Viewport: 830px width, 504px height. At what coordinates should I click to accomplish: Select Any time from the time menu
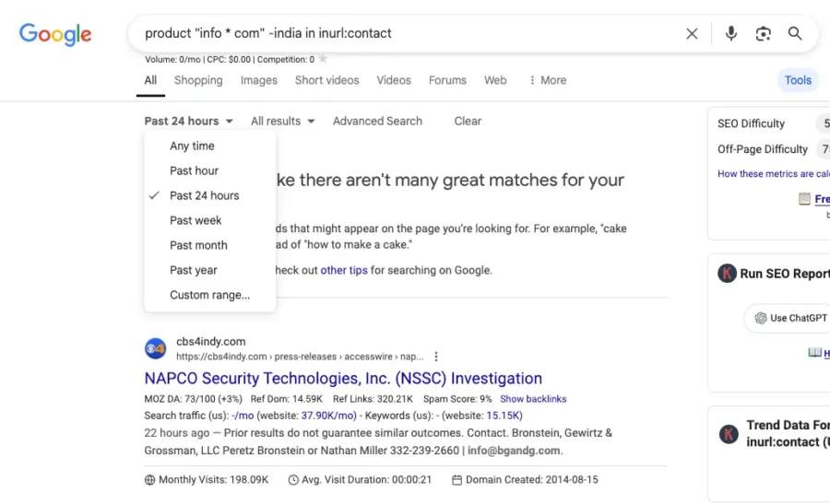(x=209, y=146)
